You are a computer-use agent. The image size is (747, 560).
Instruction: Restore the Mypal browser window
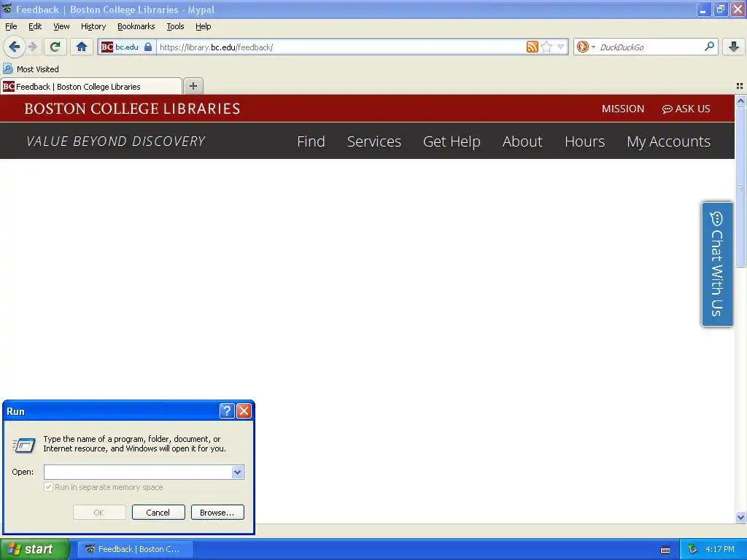[720, 9]
